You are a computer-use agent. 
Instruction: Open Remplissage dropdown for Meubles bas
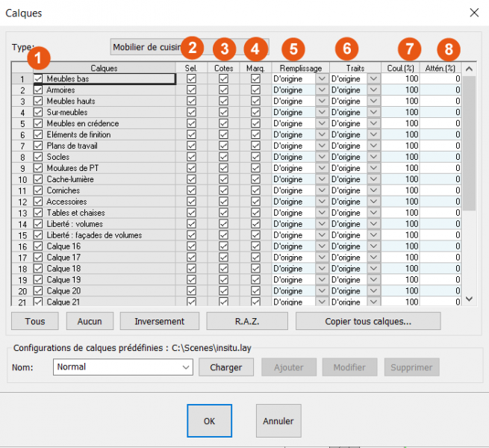(322, 78)
